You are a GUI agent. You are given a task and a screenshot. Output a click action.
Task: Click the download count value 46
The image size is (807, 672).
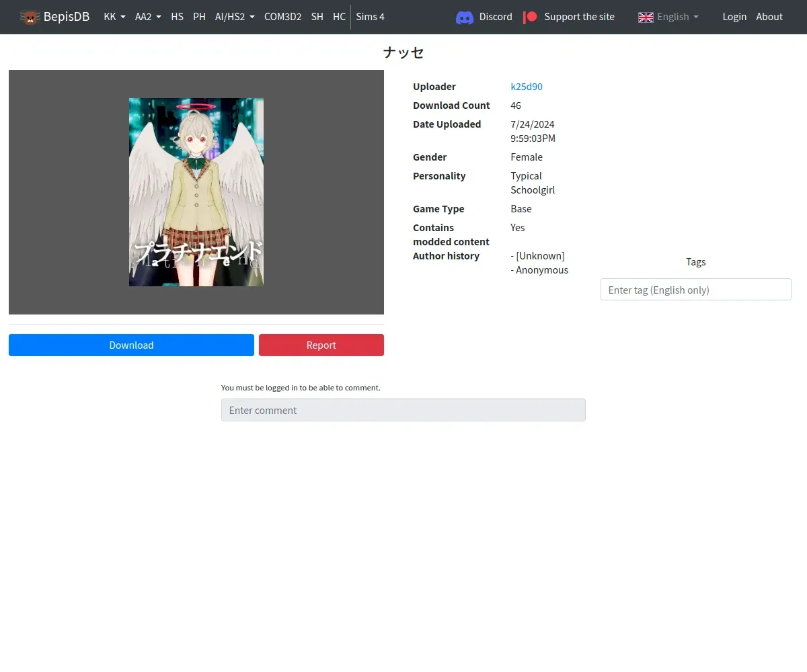(516, 106)
